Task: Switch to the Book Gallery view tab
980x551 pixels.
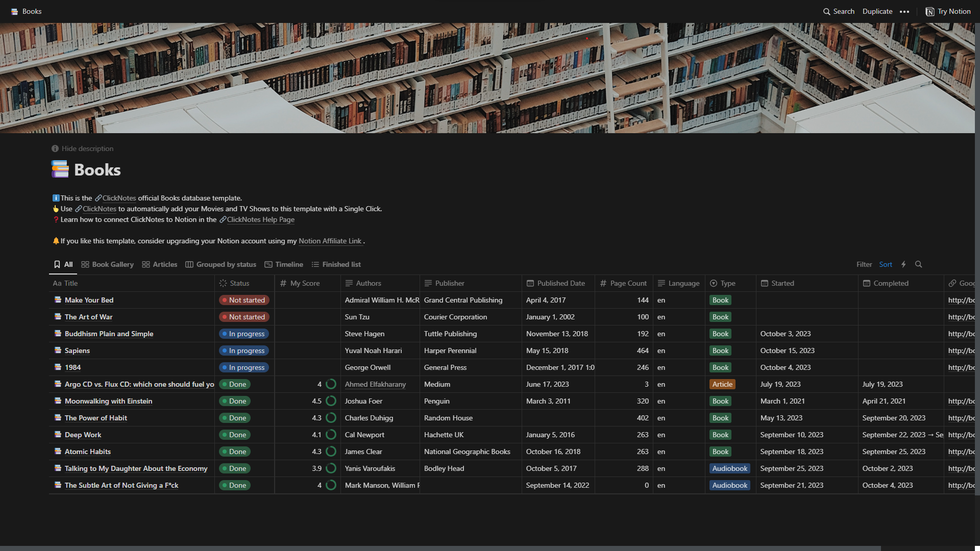Action: coord(107,264)
